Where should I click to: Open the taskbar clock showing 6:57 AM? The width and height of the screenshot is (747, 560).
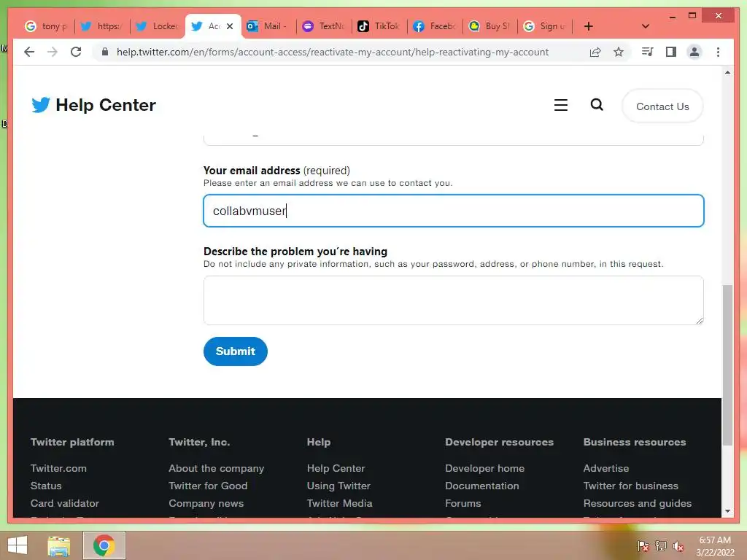(715, 546)
